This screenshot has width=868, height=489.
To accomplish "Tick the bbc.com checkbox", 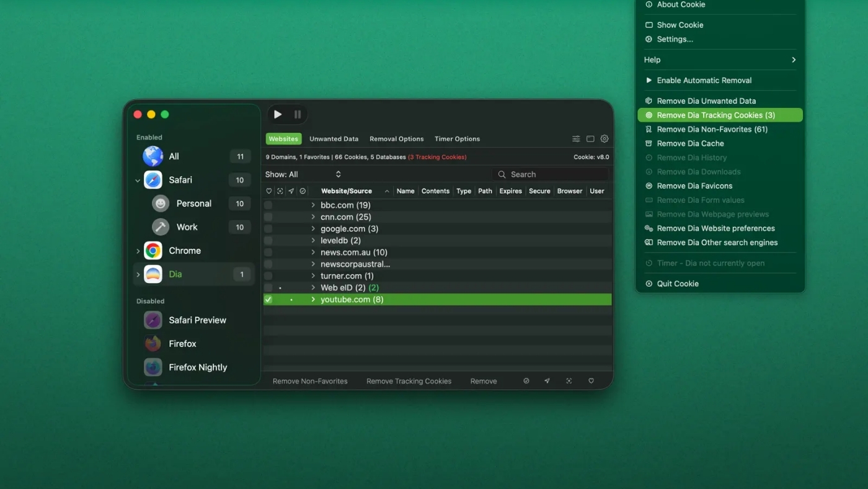I will 268,205.
